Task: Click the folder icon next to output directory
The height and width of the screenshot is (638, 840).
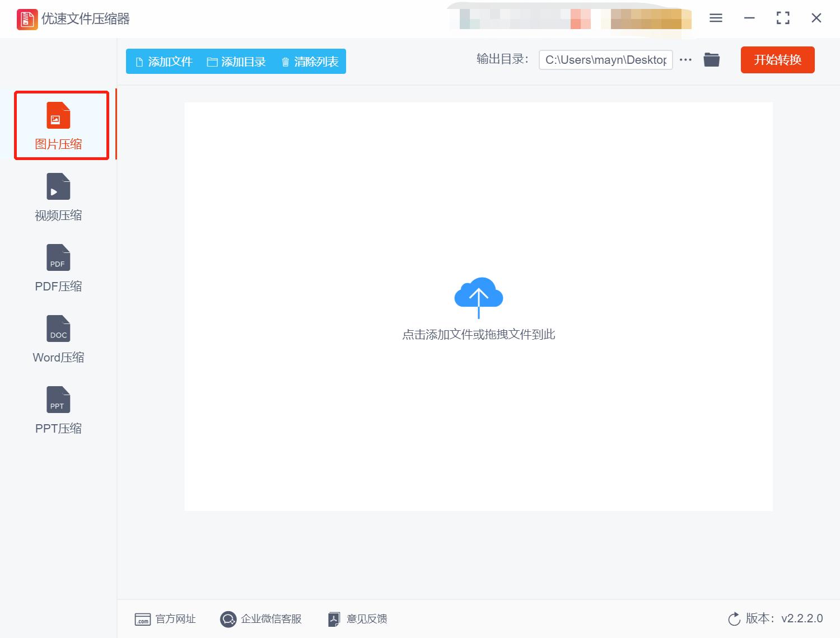Action: (x=711, y=59)
